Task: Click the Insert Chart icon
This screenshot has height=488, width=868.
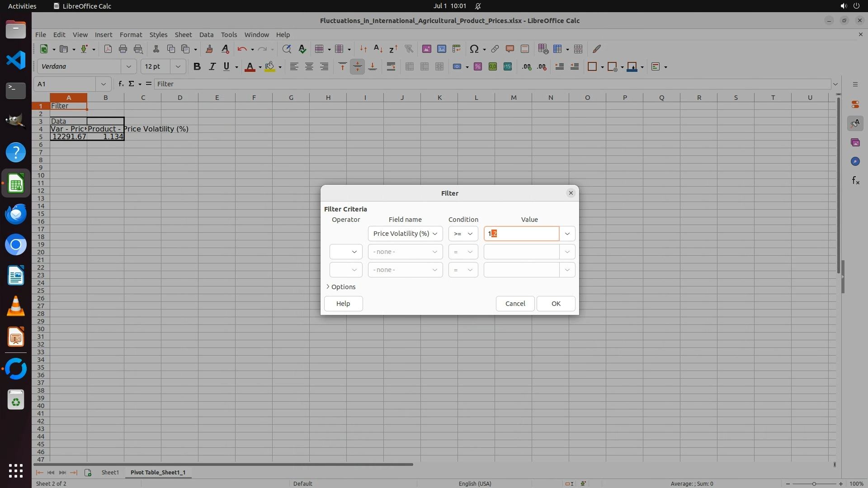Action: coord(442,49)
